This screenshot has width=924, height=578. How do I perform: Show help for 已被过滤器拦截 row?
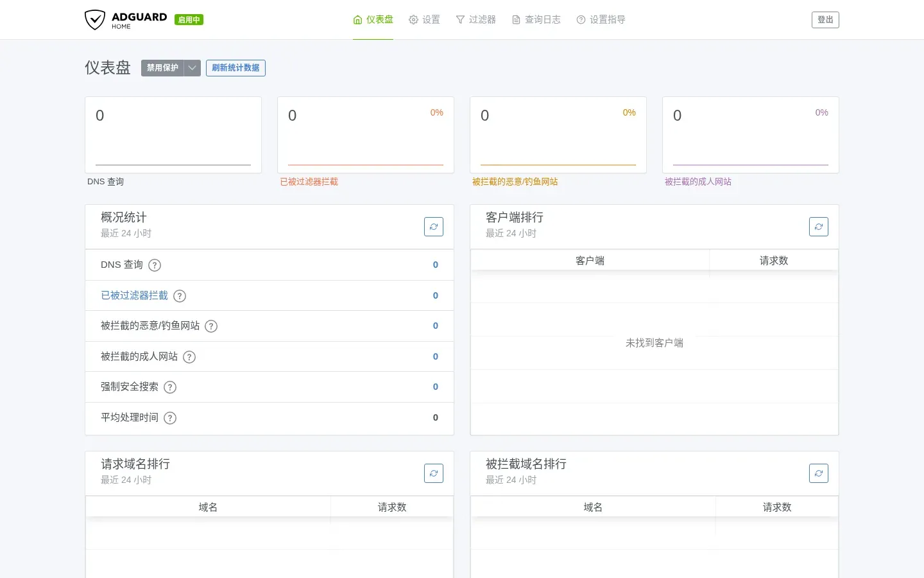[x=180, y=296]
